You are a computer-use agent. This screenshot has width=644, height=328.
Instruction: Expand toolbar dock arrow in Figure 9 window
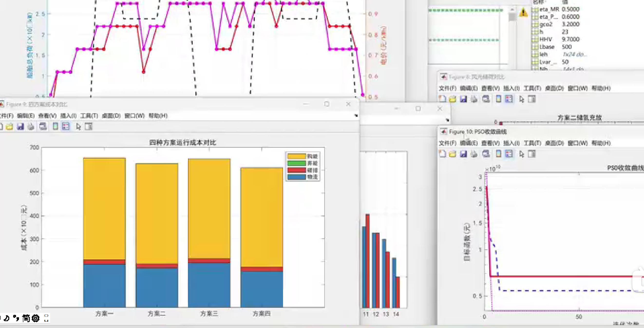[356, 115]
